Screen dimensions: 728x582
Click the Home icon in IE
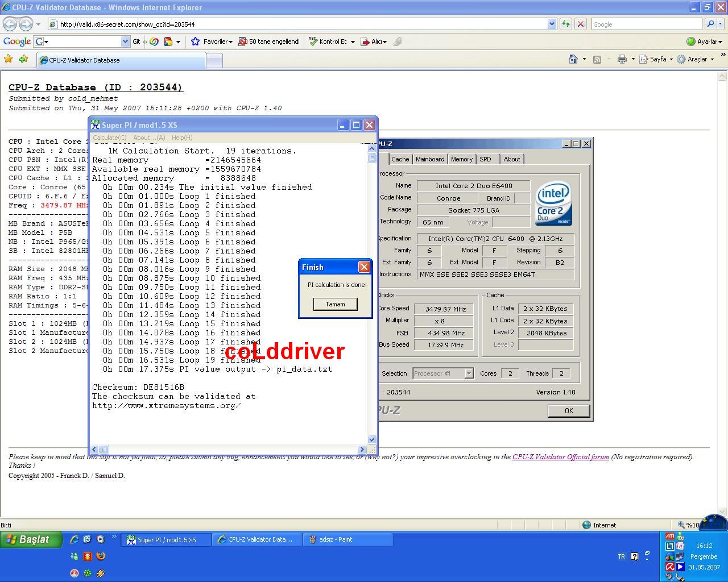(573, 59)
